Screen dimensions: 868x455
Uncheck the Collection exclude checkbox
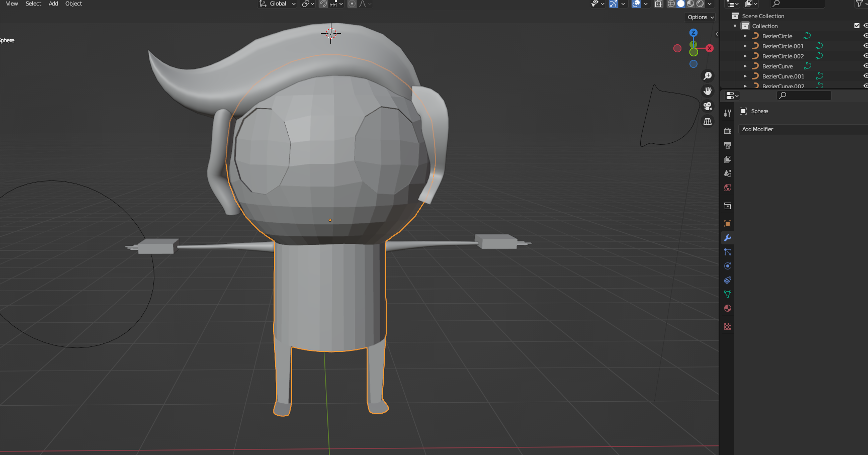[x=857, y=26]
